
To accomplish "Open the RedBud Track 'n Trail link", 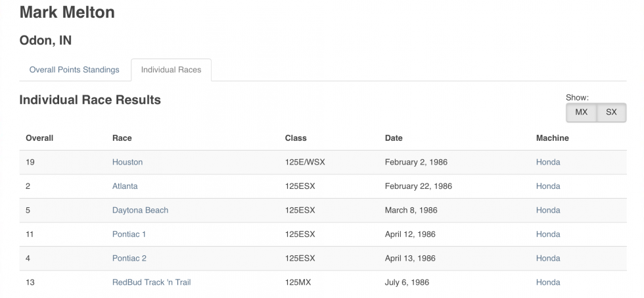I will [151, 282].
